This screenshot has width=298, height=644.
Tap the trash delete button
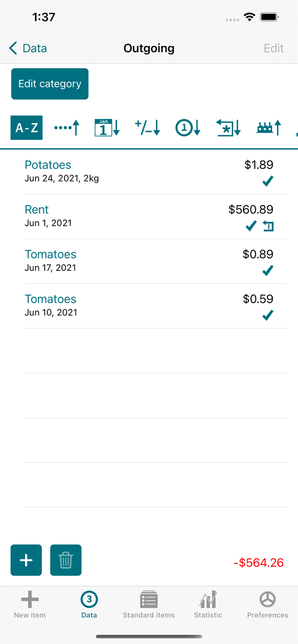(66, 560)
